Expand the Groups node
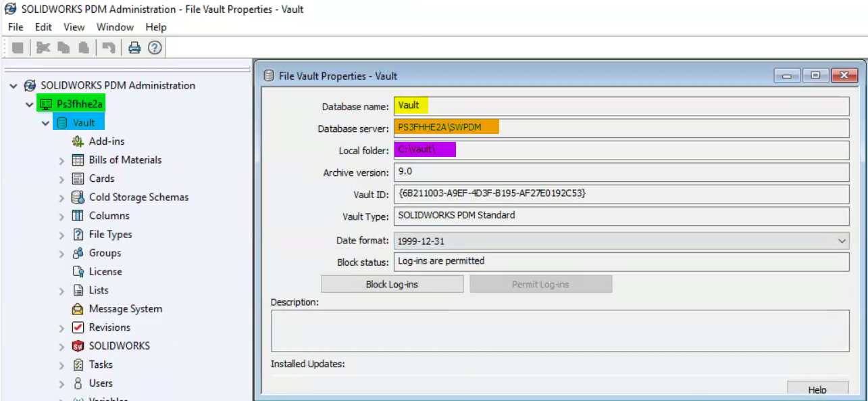The width and height of the screenshot is (868, 401). pyautogui.click(x=61, y=254)
